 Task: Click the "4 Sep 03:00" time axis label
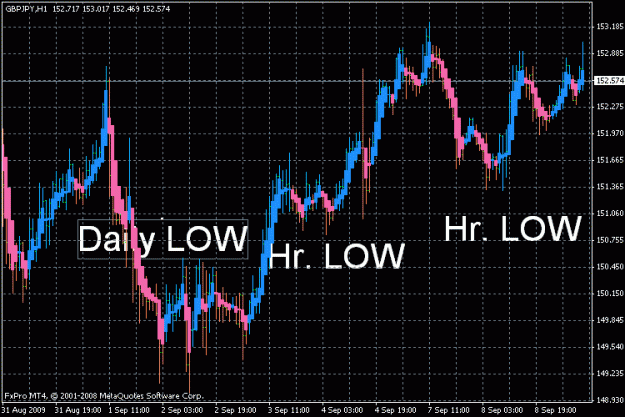pyautogui.click(x=342, y=410)
